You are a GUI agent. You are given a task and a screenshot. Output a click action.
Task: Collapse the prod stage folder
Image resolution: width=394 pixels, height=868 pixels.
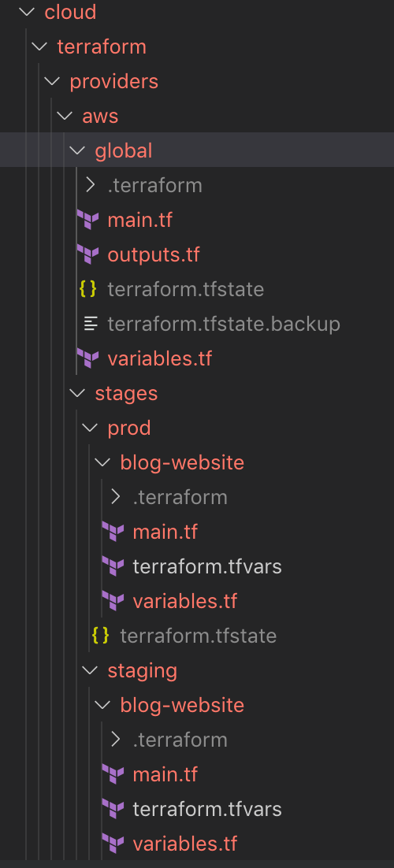(x=90, y=428)
